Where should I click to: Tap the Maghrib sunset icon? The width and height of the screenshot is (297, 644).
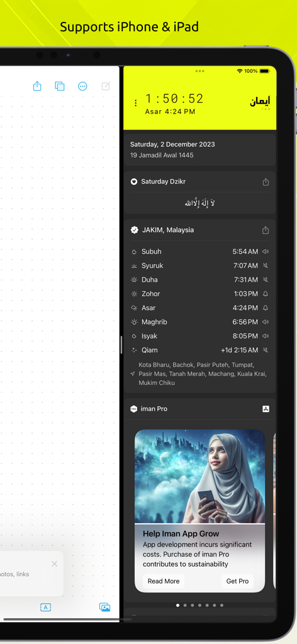tap(134, 322)
